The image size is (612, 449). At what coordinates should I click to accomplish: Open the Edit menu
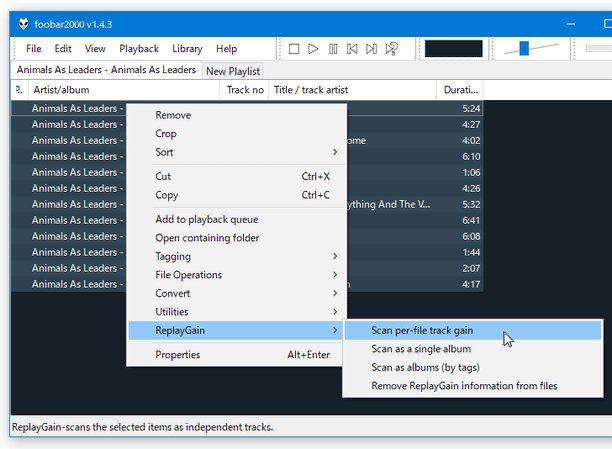pyautogui.click(x=63, y=49)
